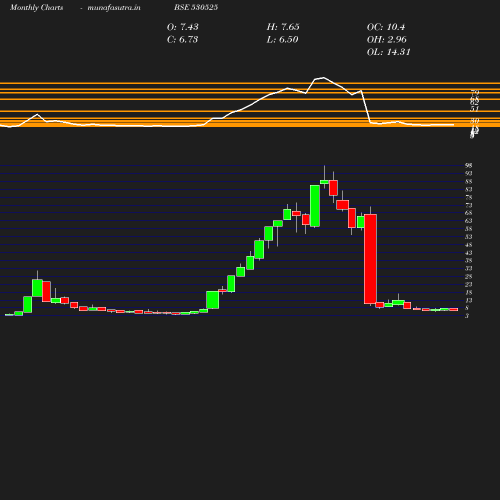Click price axis label 78
This screenshot has width=500, height=500.
click(x=469, y=197)
